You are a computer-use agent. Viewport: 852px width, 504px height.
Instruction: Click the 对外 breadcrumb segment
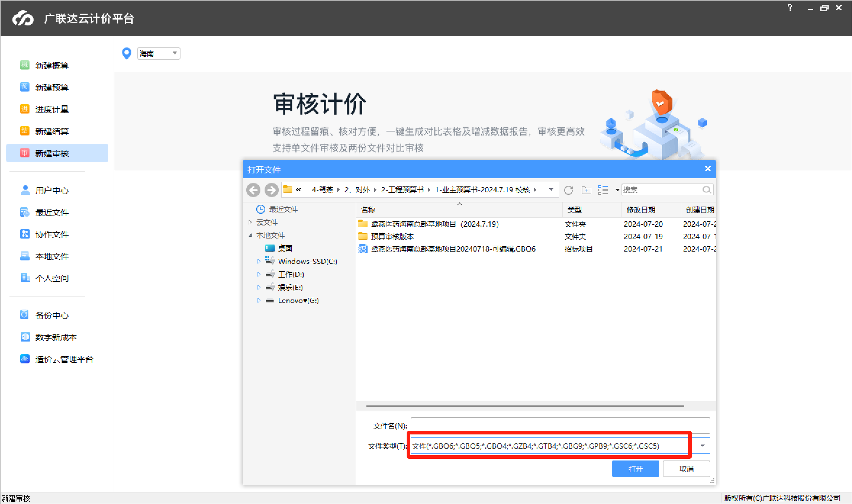[x=357, y=189]
